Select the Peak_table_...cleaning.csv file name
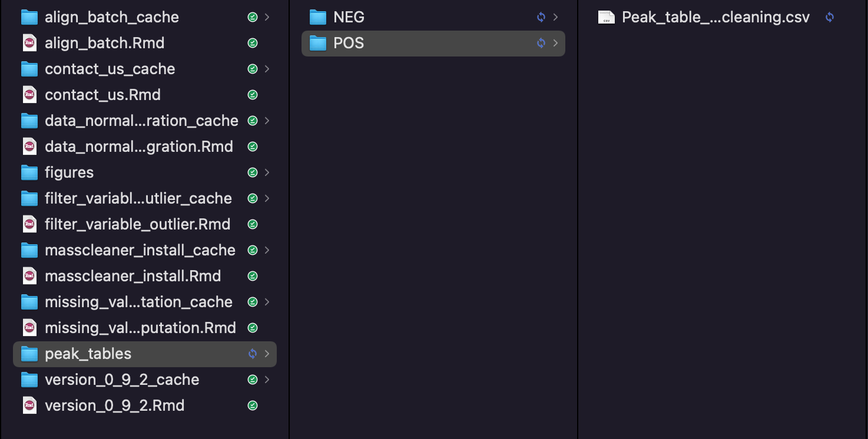The image size is (868, 439). [x=715, y=17]
